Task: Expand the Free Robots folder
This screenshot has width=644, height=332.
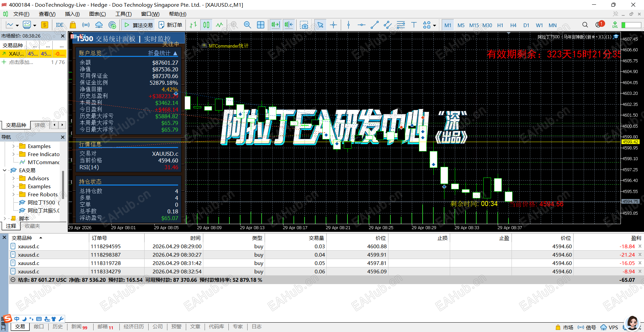Action: click(x=13, y=194)
